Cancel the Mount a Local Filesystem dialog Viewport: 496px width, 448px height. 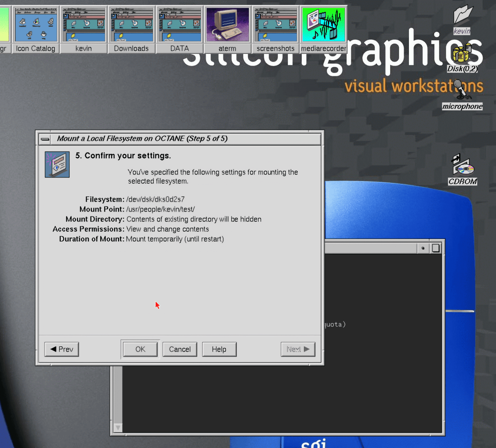(x=180, y=349)
